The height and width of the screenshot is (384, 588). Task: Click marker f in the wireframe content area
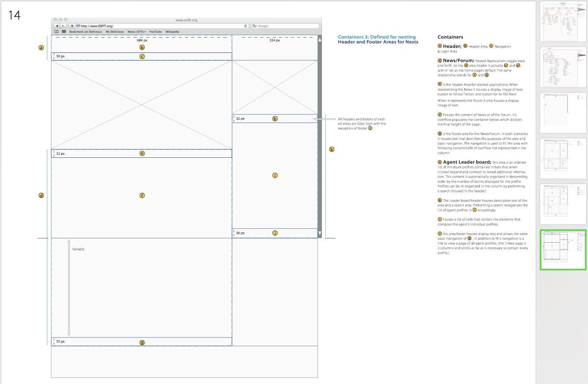(x=142, y=195)
